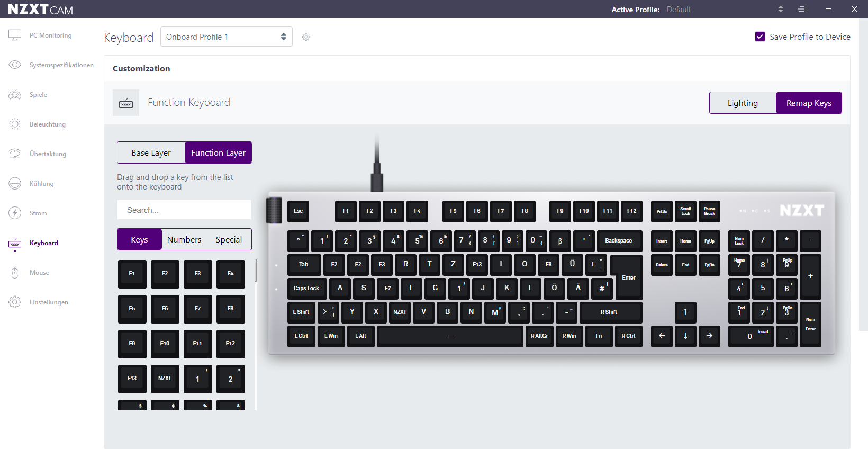The image size is (868, 449).
Task: Toggle Save Profile to Device checkbox
Action: click(x=760, y=37)
